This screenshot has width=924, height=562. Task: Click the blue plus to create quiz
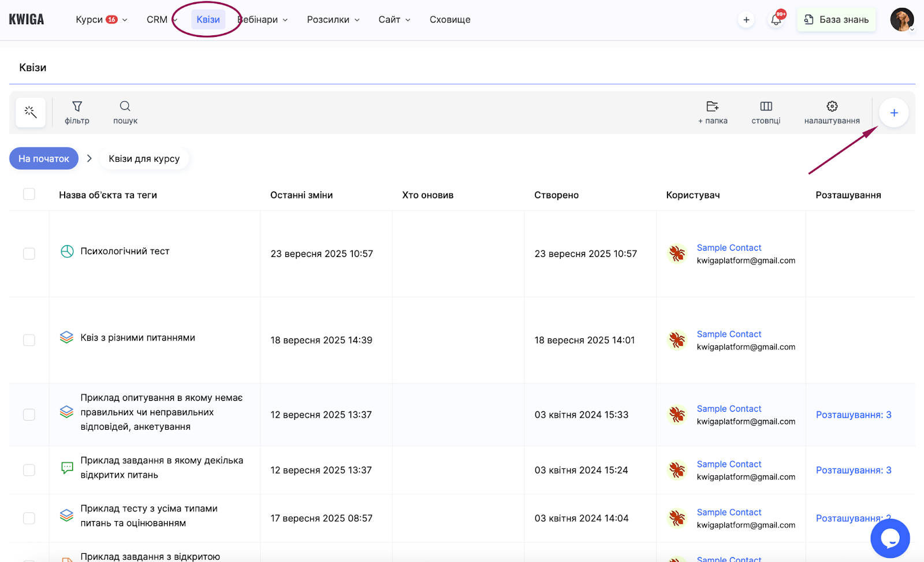click(893, 113)
